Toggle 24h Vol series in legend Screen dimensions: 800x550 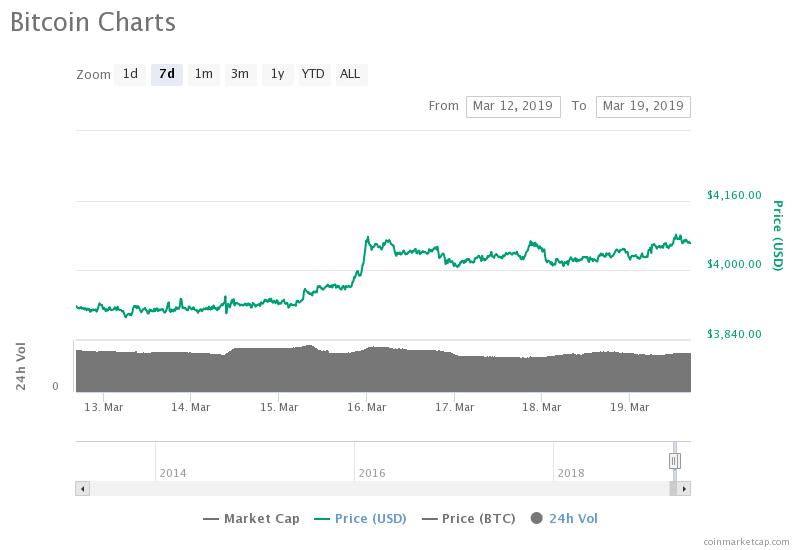(564, 519)
